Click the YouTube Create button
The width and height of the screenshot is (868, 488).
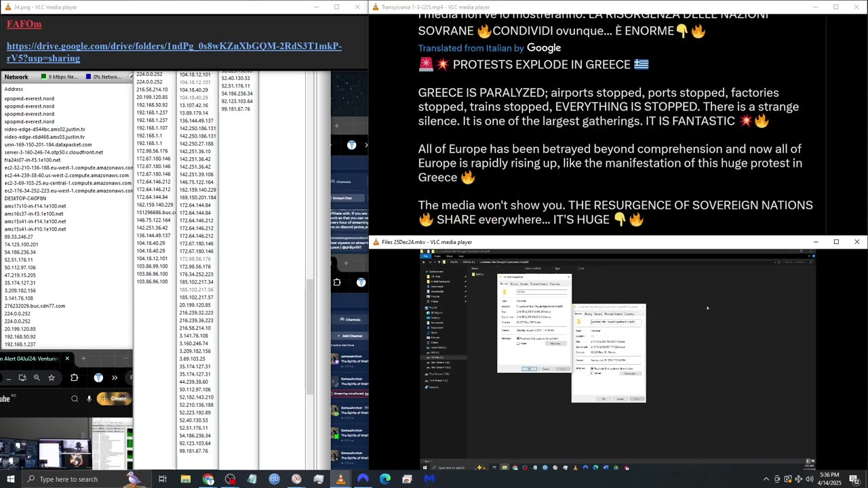[113, 399]
